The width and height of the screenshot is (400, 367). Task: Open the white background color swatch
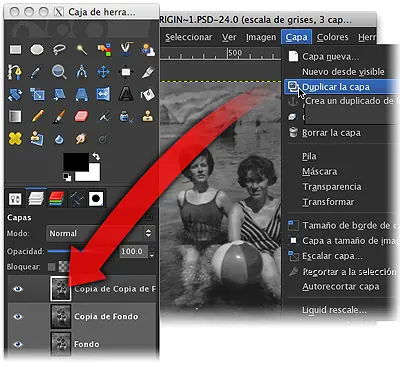point(91,174)
